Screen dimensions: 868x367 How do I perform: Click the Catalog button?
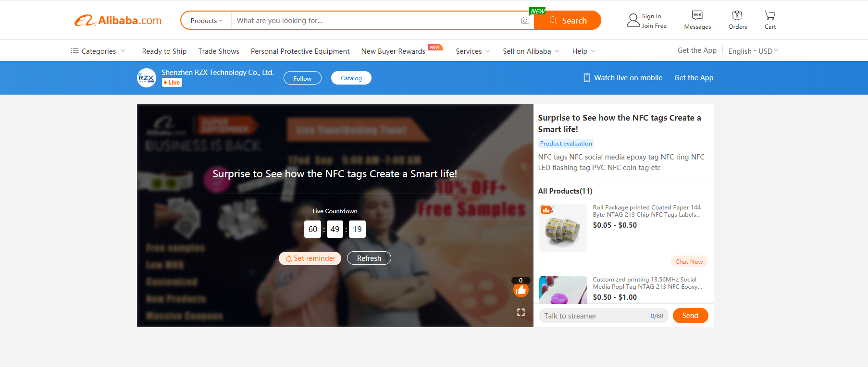click(x=351, y=78)
